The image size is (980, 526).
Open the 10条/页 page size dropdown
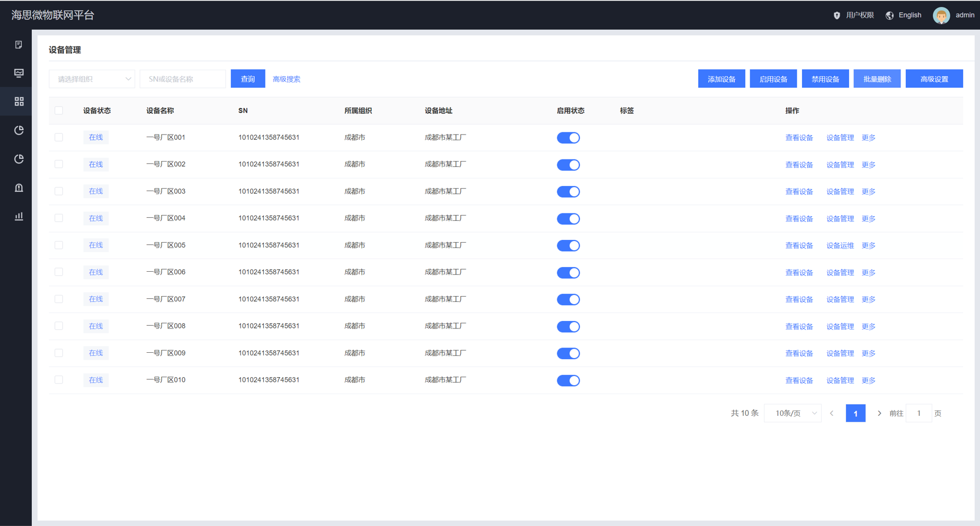[792, 413]
